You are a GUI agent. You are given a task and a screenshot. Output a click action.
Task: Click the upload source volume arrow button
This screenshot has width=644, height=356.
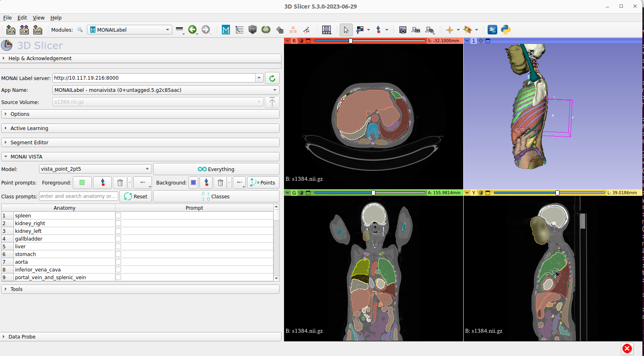272,102
